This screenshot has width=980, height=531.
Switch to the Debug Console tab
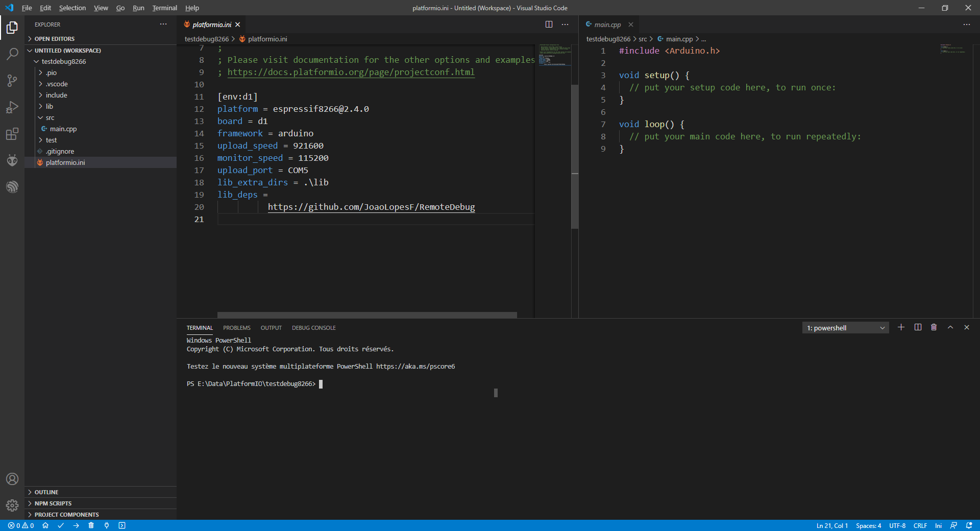[x=314, y=328]
